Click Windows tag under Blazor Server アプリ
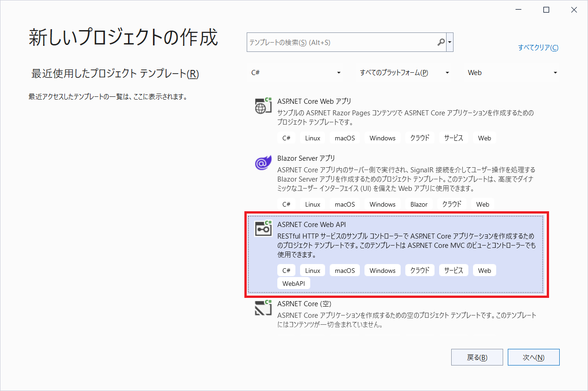The width and height of the screenshot is (588, 391). tap(383, 204)
